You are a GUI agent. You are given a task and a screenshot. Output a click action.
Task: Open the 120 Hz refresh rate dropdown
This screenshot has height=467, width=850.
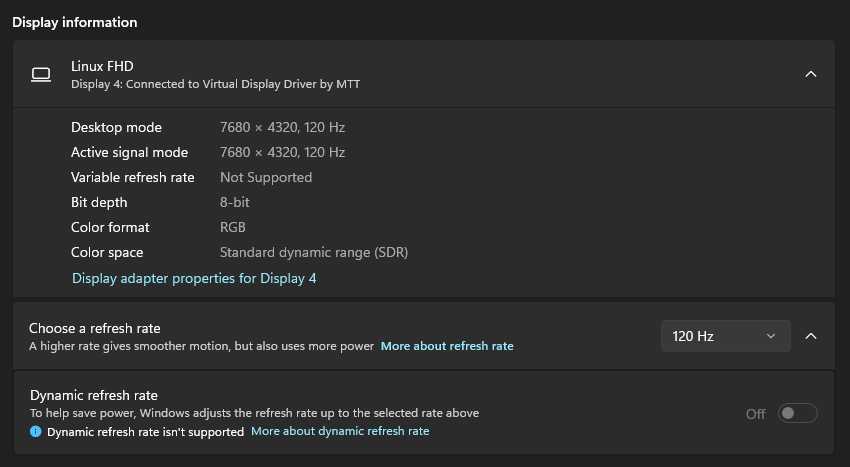pos(725,336)
